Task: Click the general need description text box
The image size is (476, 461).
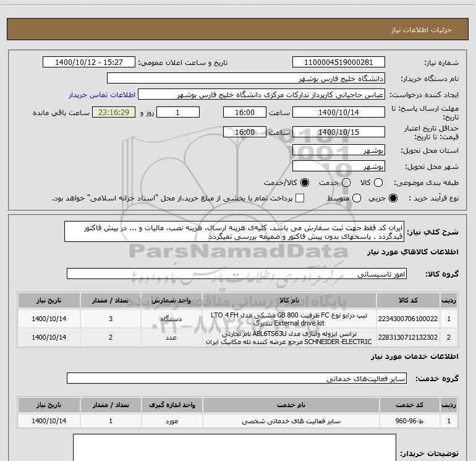Action: (x=234, y=232)
